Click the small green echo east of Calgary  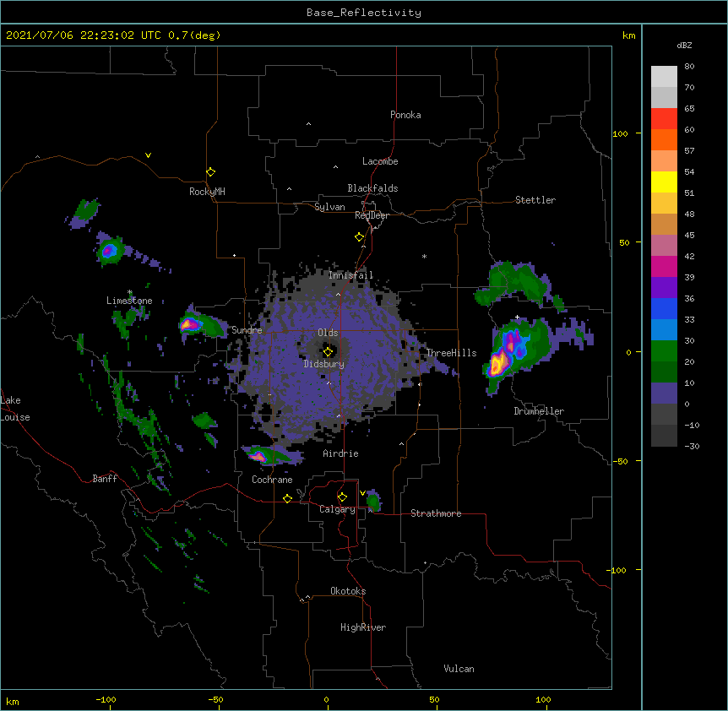tap(373, 502)
